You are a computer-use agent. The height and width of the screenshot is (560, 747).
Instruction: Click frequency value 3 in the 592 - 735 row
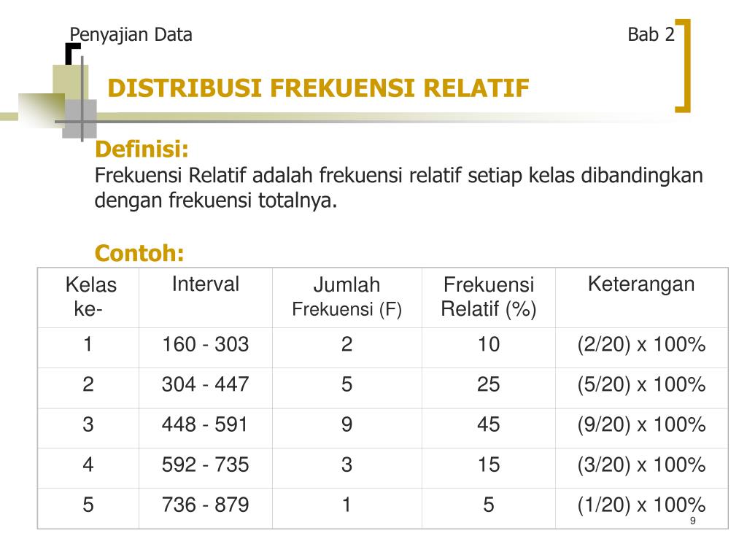point(347,464)
